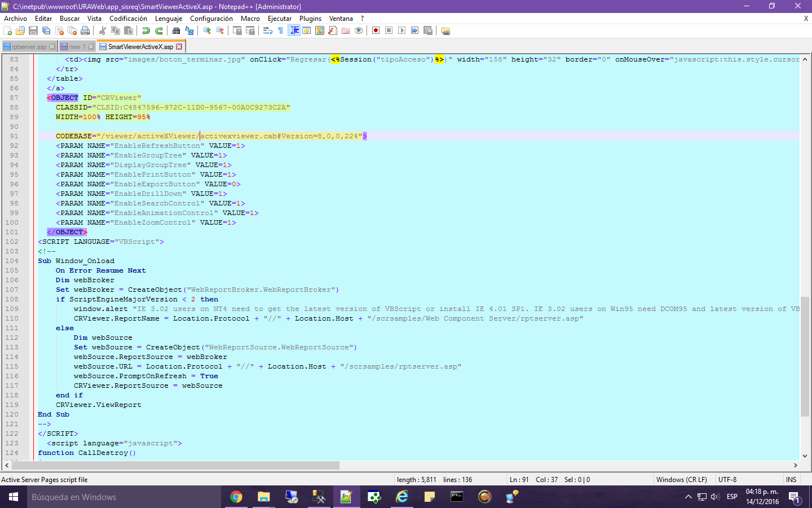This screenshot has height=508, width=812.
Task: Click line number 91 in margin
Action: pyautogui.click(x=12, y=136)
